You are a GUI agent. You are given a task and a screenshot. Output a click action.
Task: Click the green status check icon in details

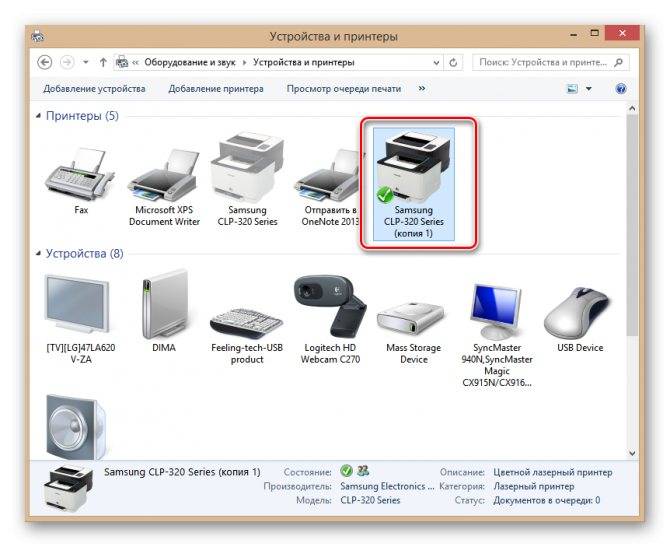347,471
